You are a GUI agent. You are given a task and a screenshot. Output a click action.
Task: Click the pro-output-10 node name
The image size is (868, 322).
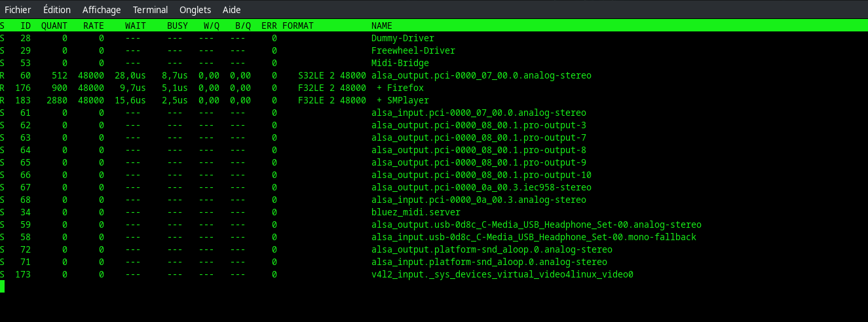point(481,175)
